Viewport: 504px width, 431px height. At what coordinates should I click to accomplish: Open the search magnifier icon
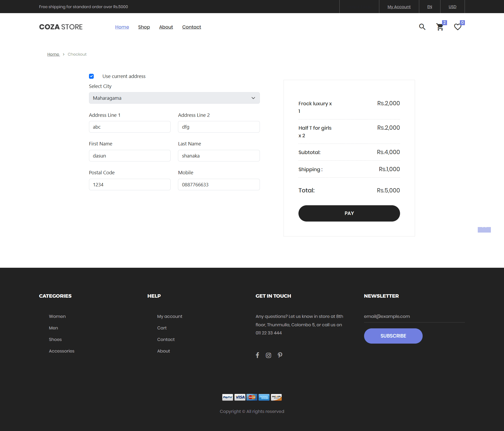pyautogui.click(x=422, y=27)
